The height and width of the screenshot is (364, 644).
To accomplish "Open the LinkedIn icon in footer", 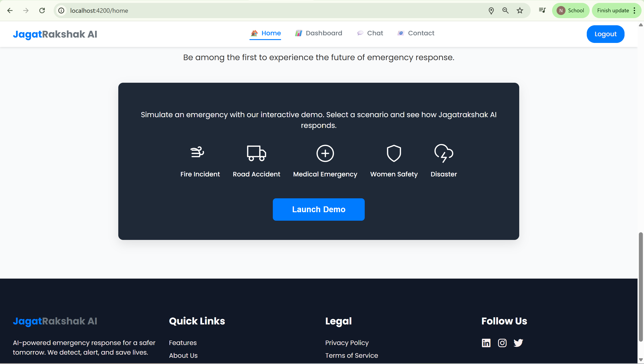I will point(486,343).
